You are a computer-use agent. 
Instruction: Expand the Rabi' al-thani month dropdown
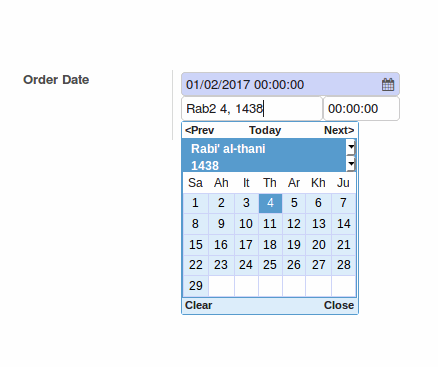click(351, 148)
